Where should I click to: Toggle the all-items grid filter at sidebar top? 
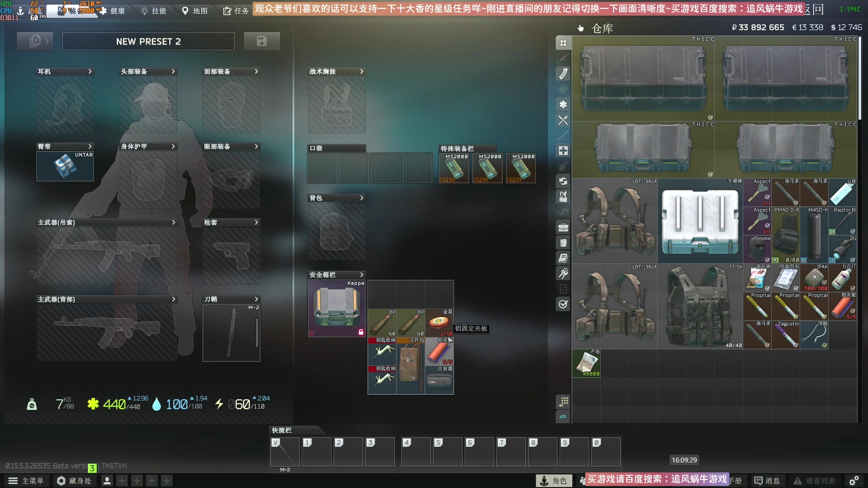[563, 43]
